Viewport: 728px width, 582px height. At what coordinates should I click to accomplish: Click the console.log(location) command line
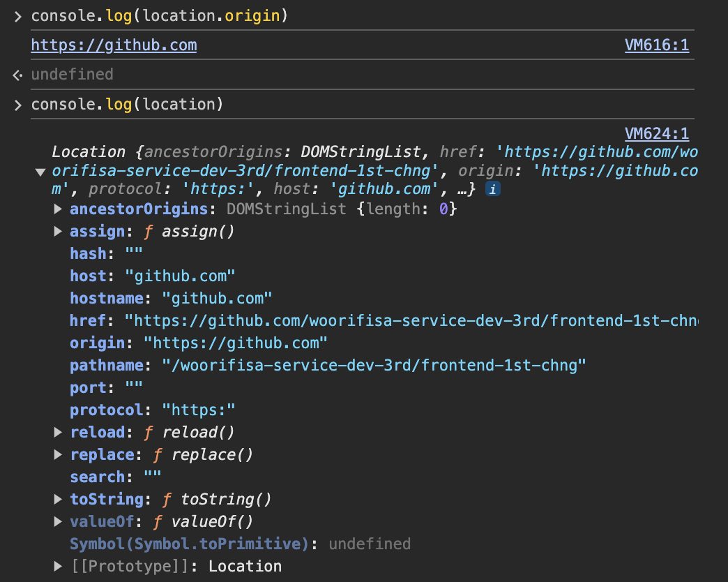click(x=127, y=105)
